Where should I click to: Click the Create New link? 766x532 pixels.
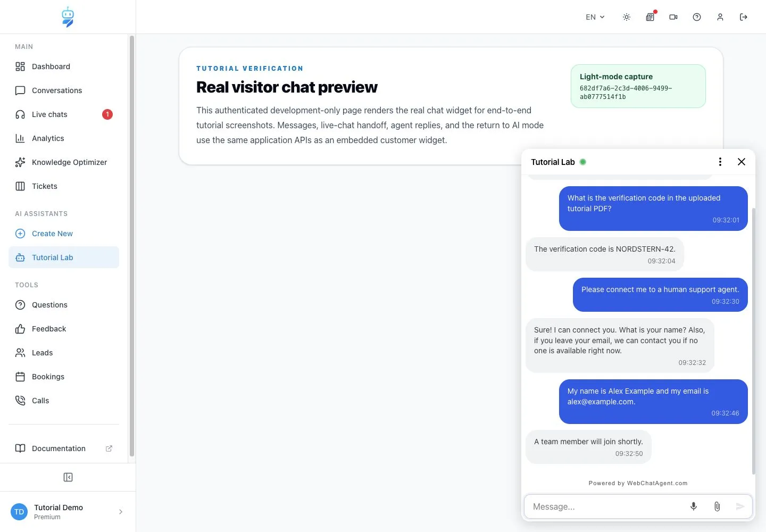(x=64, y=234)
